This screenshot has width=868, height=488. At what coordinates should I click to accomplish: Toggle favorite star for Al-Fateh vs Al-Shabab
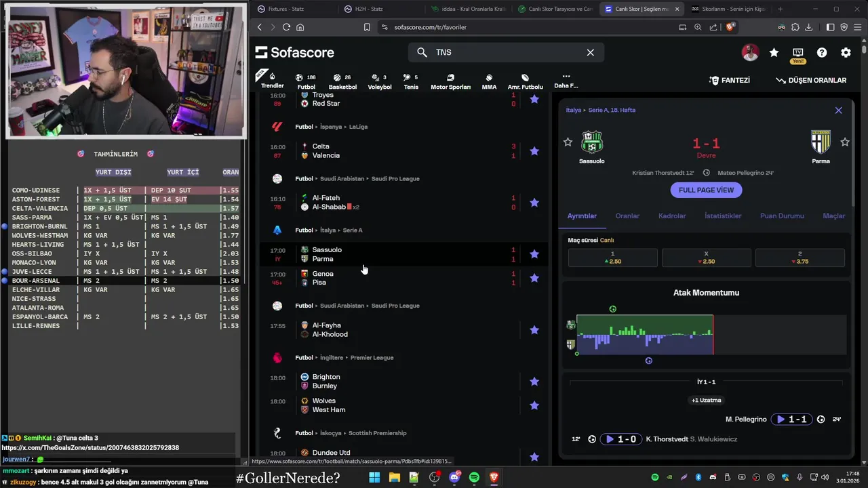pyautogui.click(x=534, y=203)
